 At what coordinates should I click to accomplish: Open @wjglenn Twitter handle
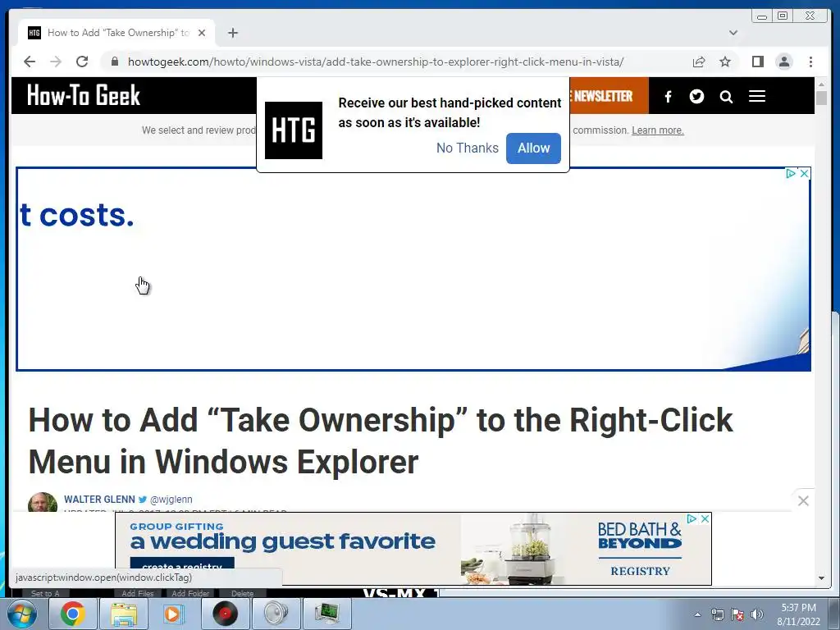pyautogui.click(x=171, y=500)
